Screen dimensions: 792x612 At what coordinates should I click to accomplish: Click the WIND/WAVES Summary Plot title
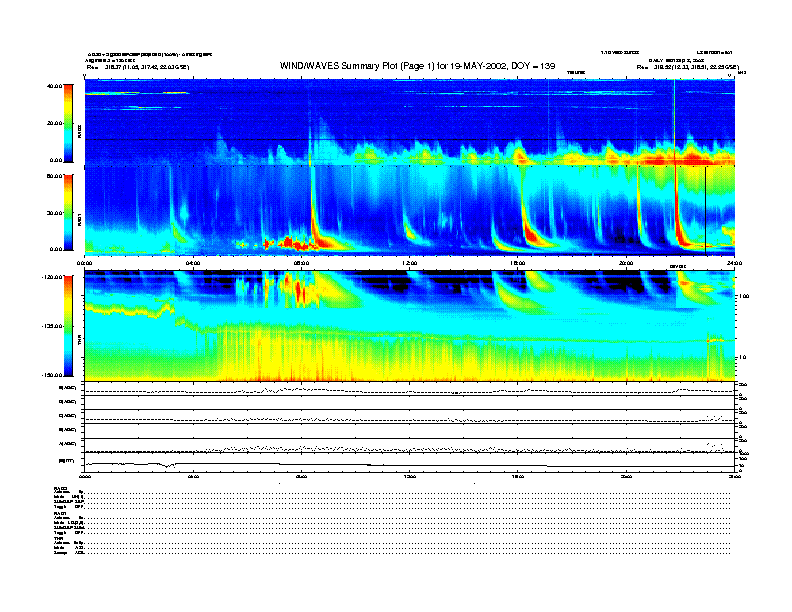(417, 66)
